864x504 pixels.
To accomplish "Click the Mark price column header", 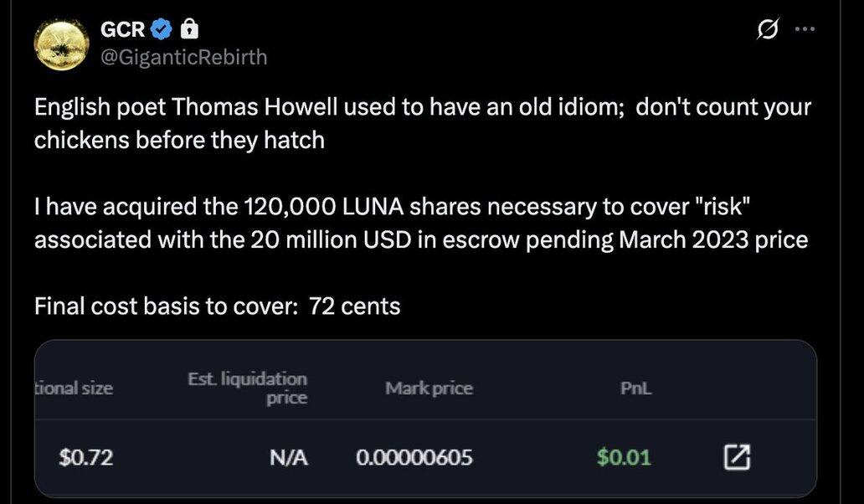I will tap(429, 388).
